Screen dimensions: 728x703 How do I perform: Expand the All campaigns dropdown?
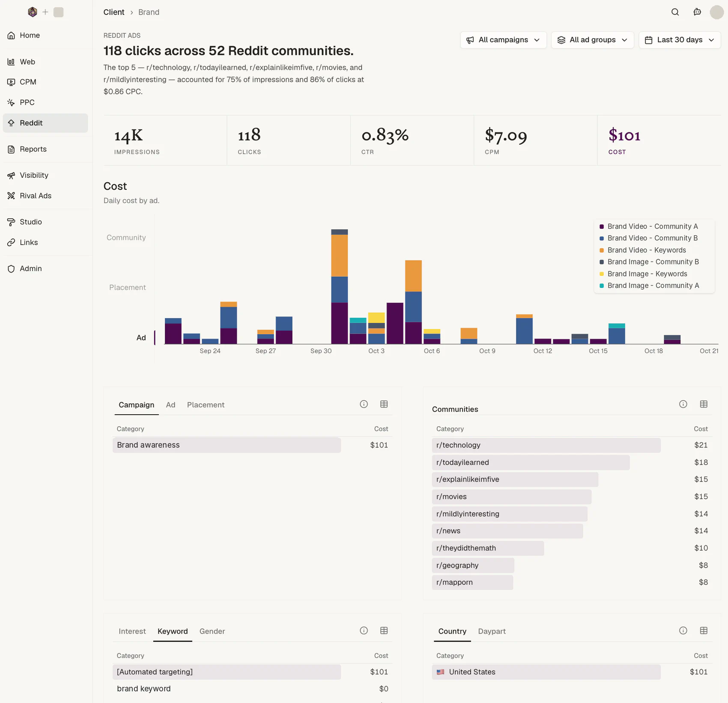(503, 40)
